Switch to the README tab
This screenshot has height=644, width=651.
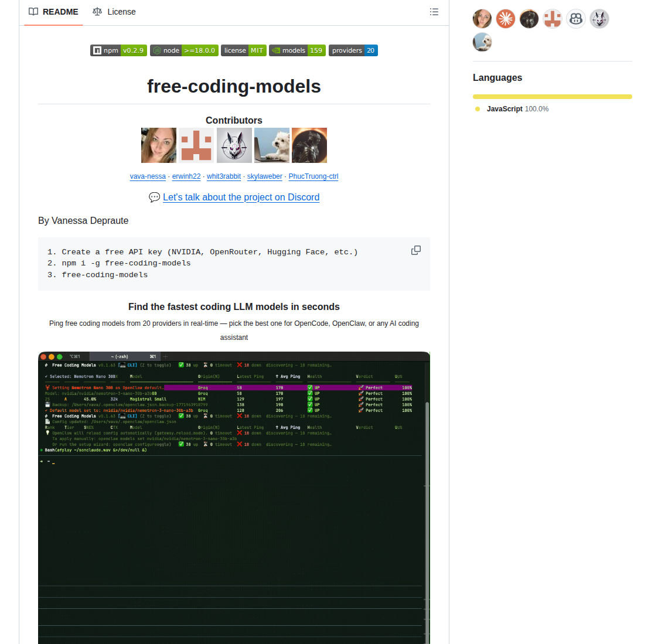tap(53, 12)
